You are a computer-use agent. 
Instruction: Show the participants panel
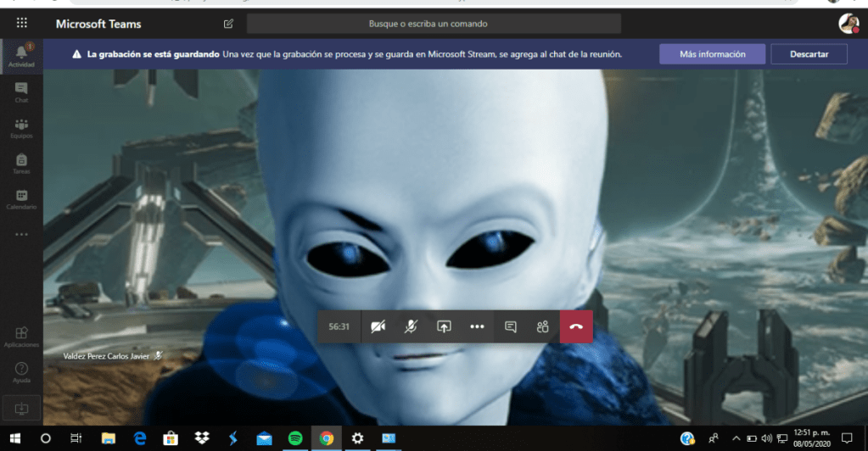[x=543, y=326]
